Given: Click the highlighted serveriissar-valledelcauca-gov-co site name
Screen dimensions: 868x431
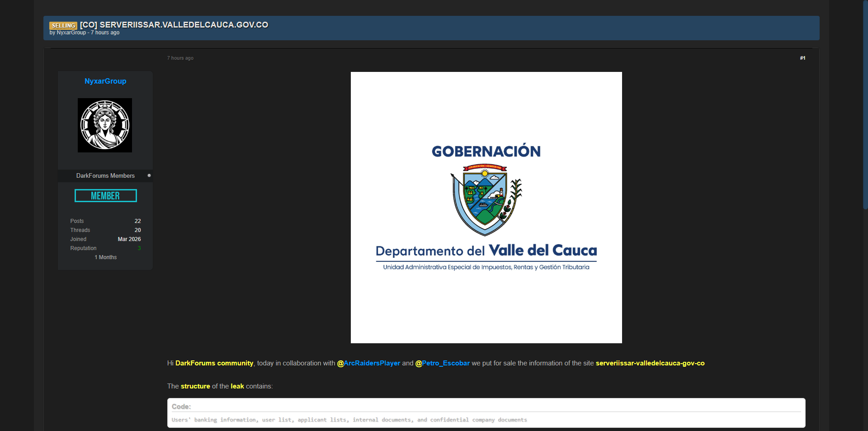Looking at the screenshot, I should click(x=650, y=363).
